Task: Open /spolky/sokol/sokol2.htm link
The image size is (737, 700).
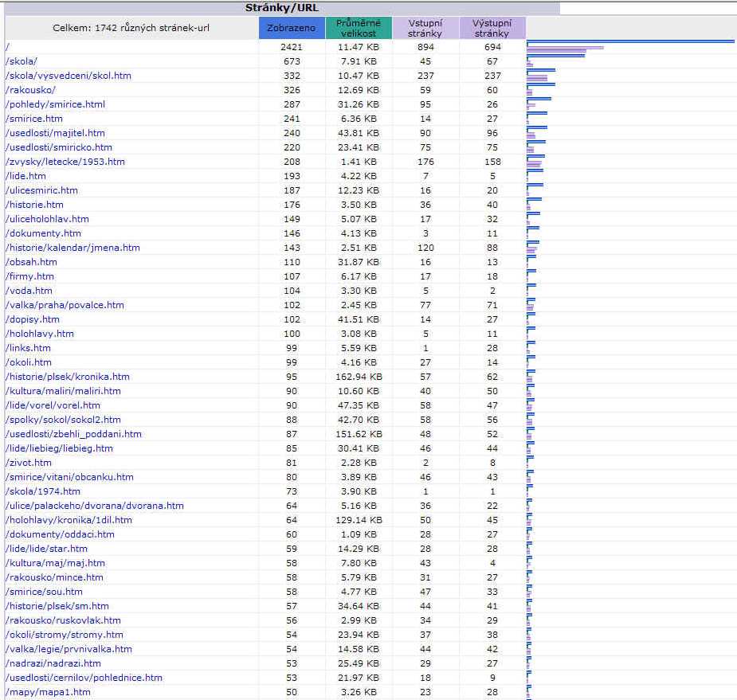Action: point(63,420)
